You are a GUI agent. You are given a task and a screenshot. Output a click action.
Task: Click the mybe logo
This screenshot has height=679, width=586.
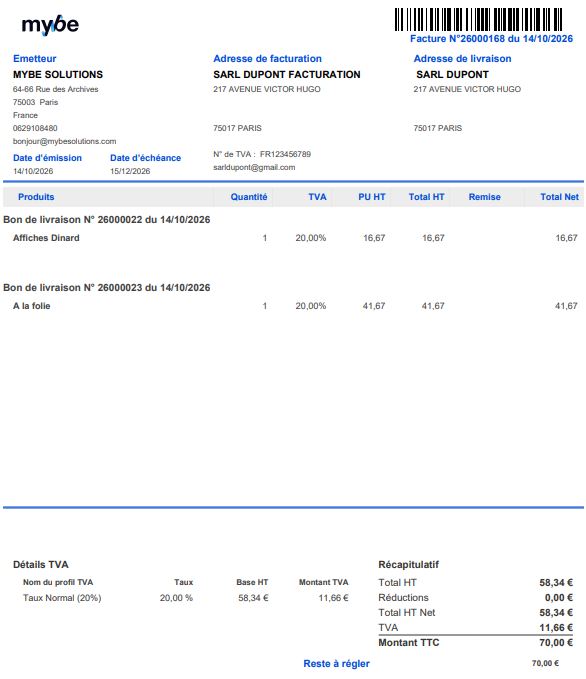coord(50,25)
